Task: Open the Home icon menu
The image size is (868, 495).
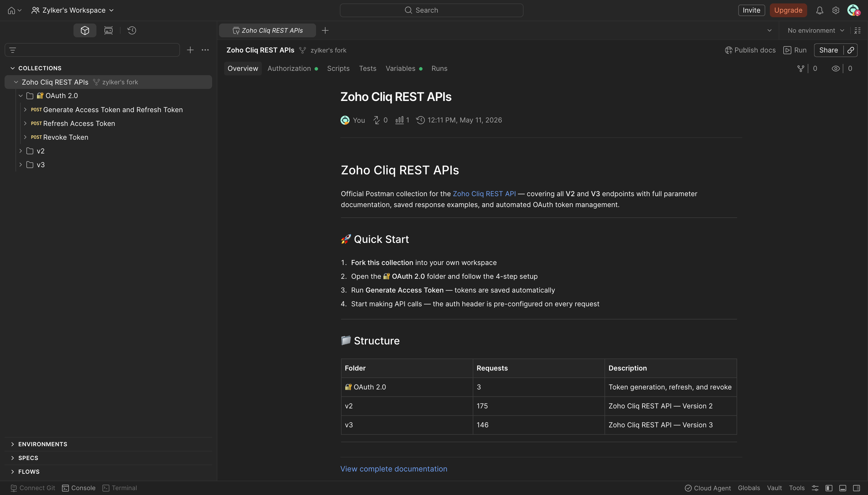Action: [14, 11]
